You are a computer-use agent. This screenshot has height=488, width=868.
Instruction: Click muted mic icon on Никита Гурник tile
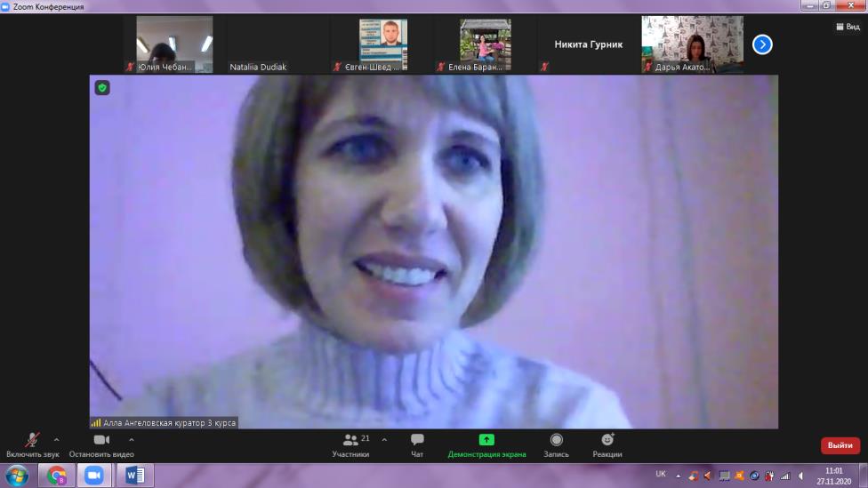tap(544, 67)
